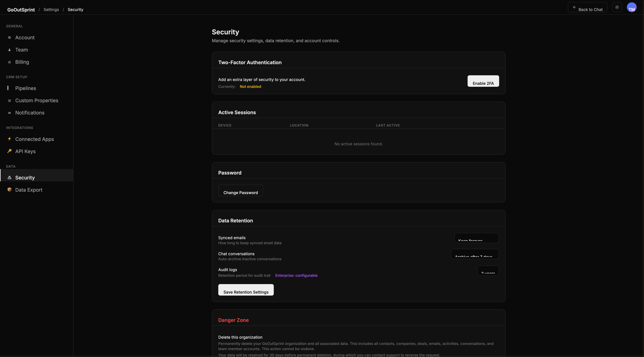This screenshot has height=357, width=644.
Task: Toggle light mode with sun icon
Action: pos(617,7)
